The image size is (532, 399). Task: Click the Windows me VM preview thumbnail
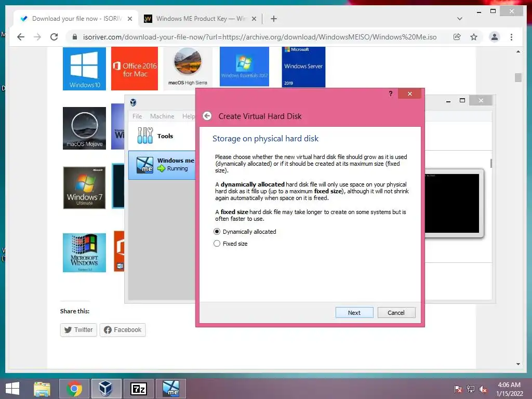pyautogui.click(x=453, y=203)
